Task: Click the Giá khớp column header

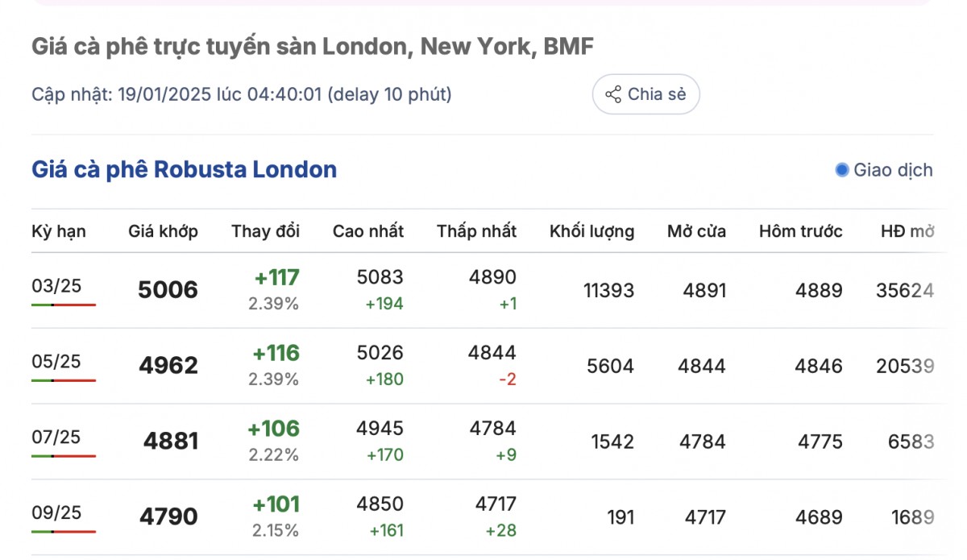Action: pyautogui.click(x=163, y=231)
